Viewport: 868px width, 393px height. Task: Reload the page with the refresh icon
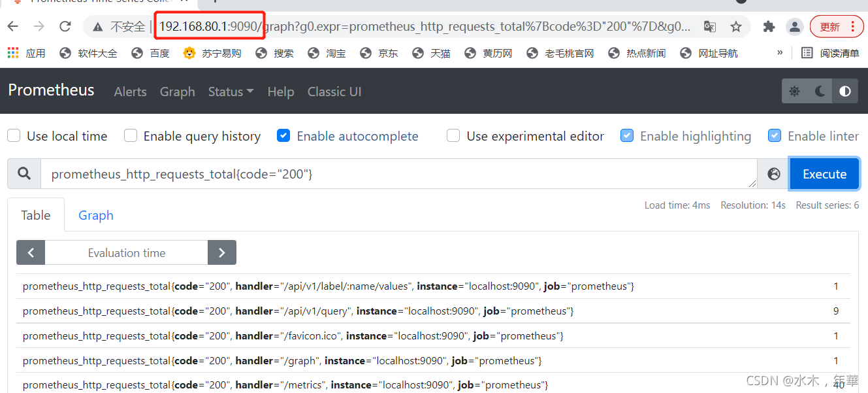pos(65,27)
